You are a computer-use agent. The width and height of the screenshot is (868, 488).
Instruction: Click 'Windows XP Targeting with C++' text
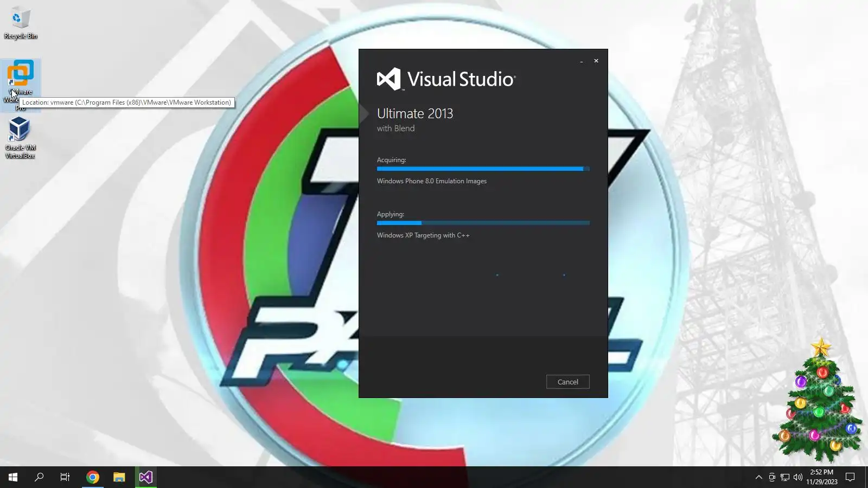point(423,235)
